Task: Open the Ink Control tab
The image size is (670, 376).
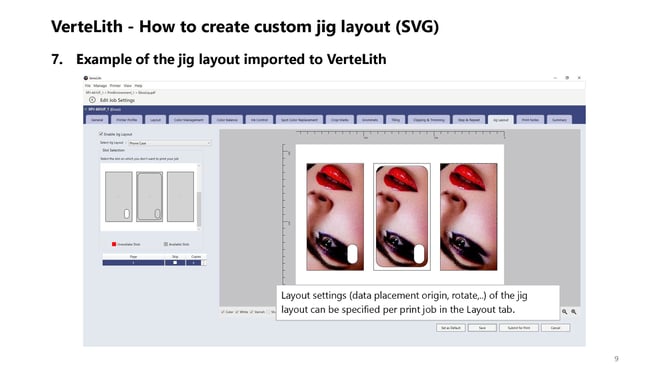Action: point(259,120)
